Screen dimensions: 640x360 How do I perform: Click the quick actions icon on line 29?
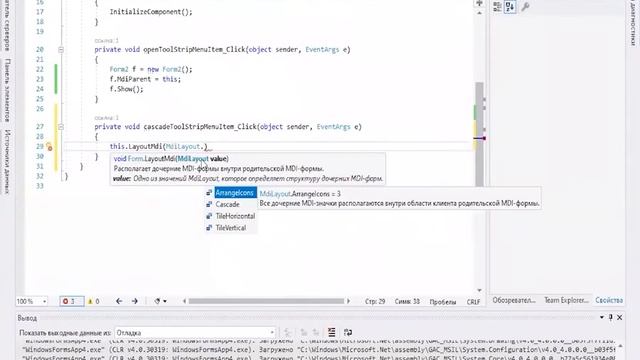click(x=49, y=147)
